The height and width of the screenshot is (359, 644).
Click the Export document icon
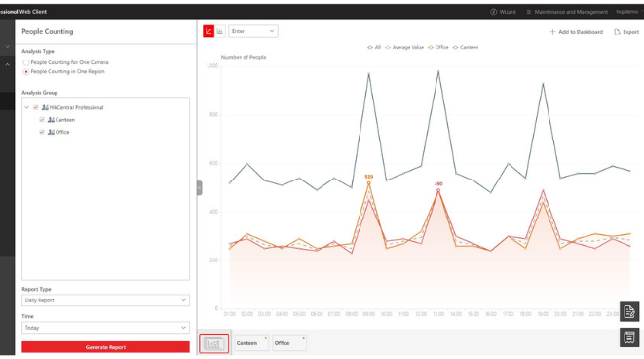coord(617,32)
